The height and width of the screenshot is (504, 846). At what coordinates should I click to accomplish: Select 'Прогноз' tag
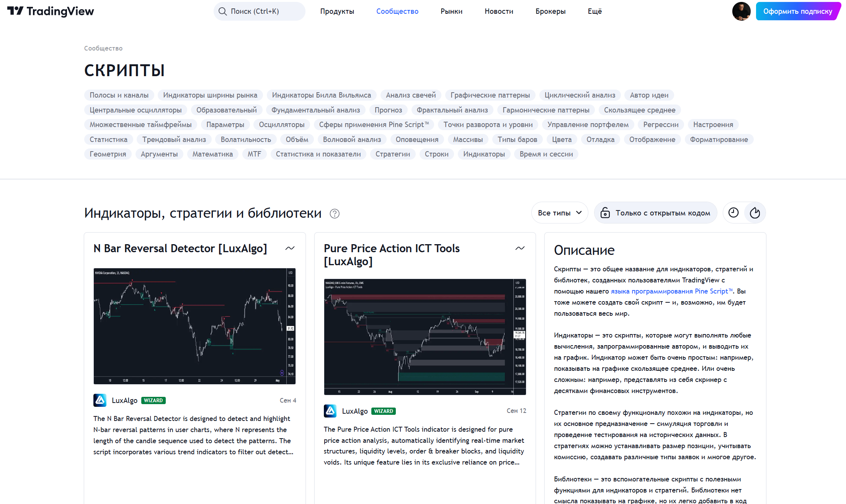point(388,110)
